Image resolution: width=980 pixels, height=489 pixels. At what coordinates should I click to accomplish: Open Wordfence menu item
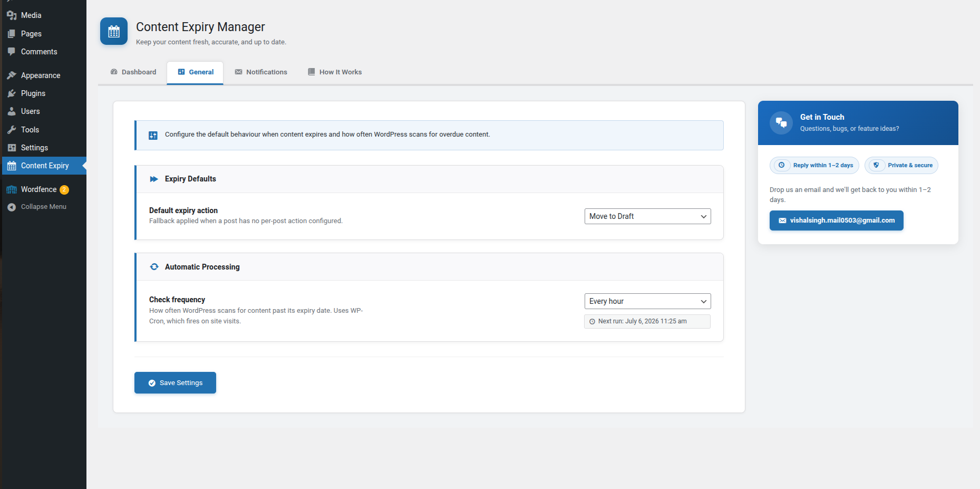click(44, 189)
